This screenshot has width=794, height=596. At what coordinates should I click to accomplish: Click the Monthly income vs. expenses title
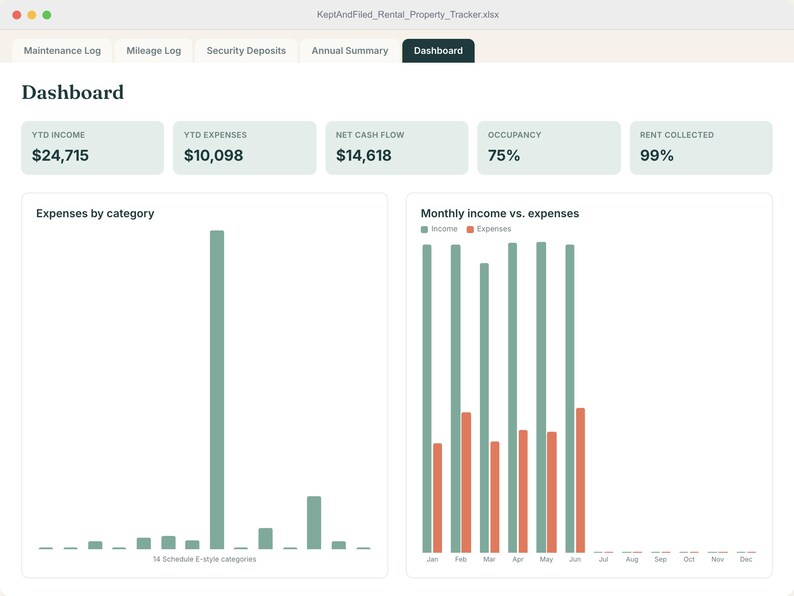[500, 213]
